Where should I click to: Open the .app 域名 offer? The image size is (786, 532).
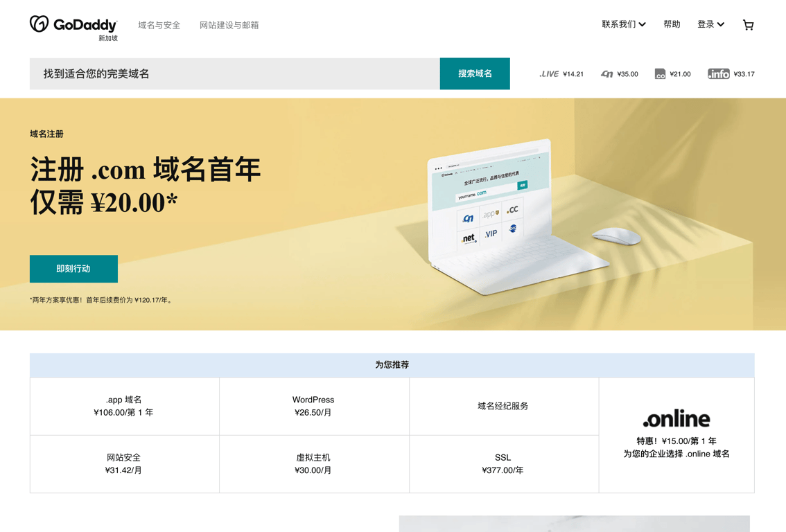[x=124, y=406]
